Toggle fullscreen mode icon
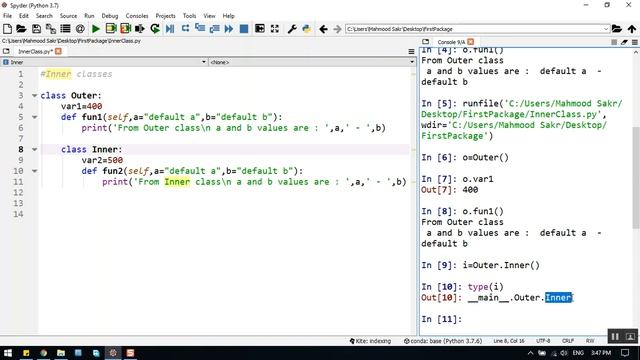 click(x=275, y=29)
